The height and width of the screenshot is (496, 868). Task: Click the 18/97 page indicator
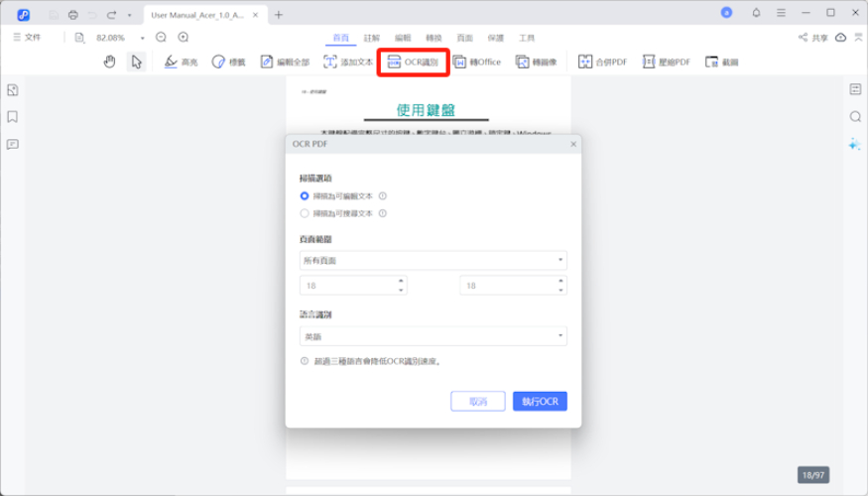pos(813,475)
